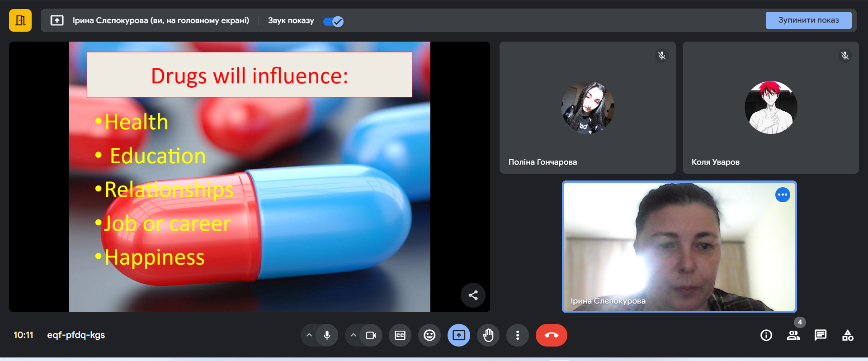Open the three-dot more options menu

(x=518, y=335)
